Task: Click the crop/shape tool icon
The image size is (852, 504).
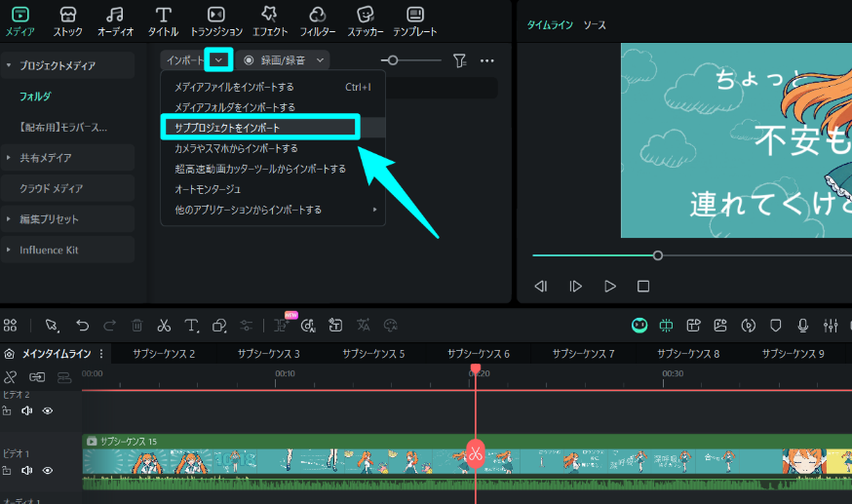Action: 219,326
